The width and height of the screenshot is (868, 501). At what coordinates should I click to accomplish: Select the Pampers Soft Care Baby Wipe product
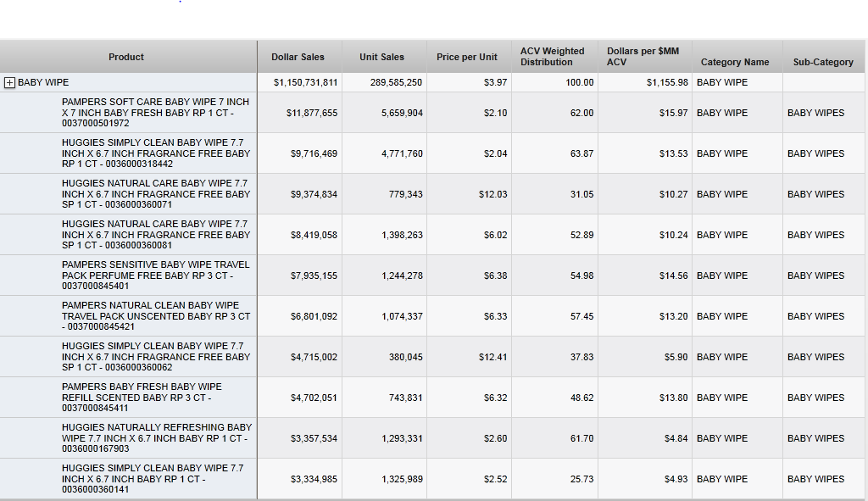[x=156, y=113]
